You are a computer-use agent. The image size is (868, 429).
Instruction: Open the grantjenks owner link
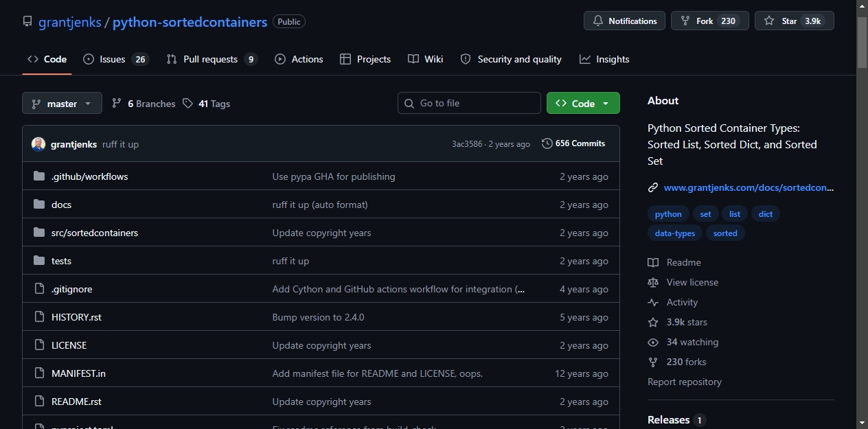click(x=70, y=22)
